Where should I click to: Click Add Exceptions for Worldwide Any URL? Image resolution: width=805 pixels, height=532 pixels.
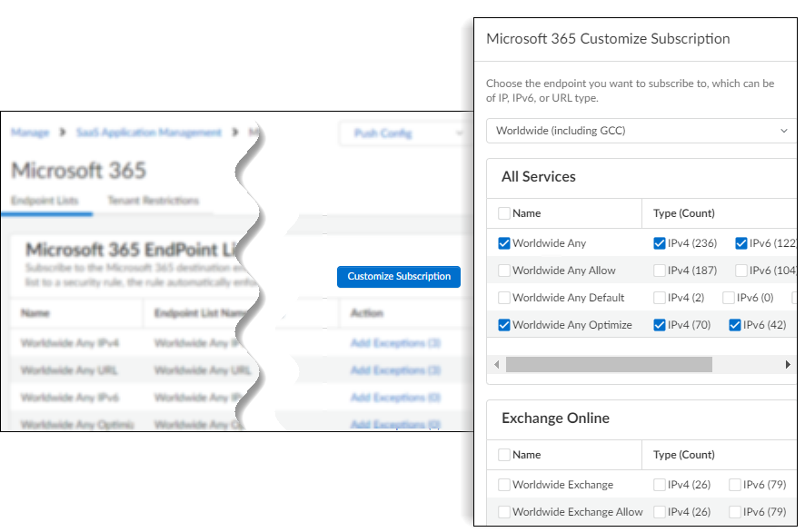[x=395, y=370]
